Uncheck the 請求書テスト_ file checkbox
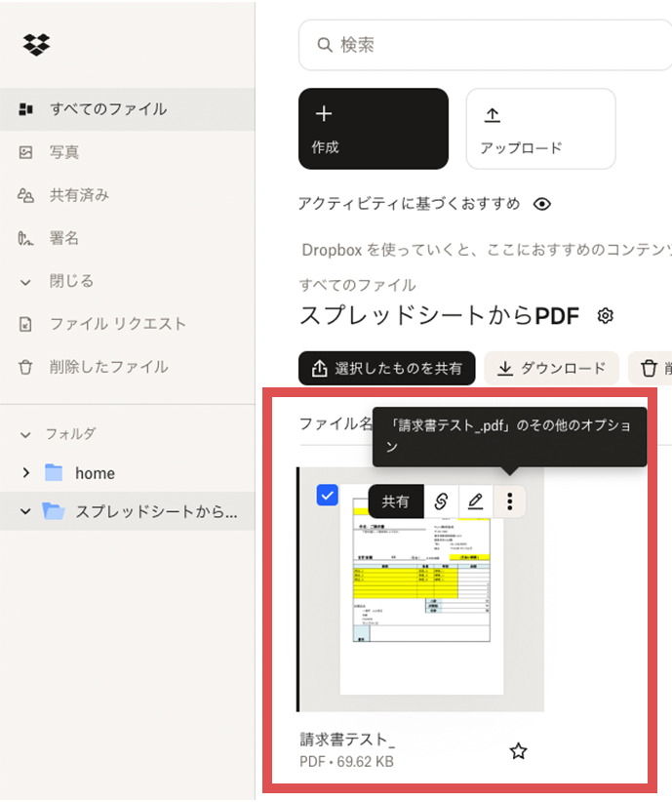 328,495
